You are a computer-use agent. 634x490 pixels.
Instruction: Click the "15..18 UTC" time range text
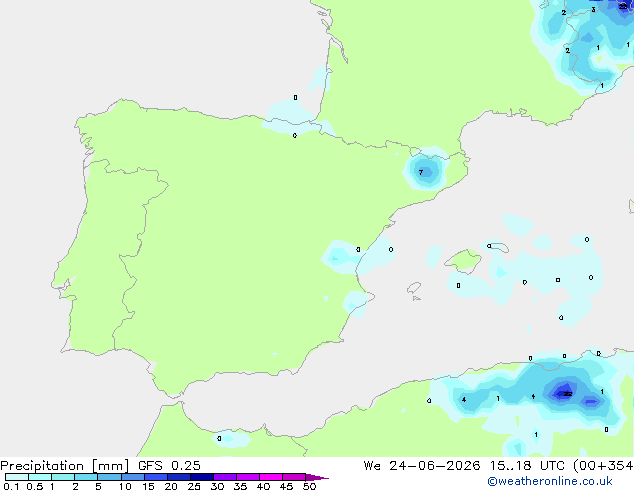527,466
